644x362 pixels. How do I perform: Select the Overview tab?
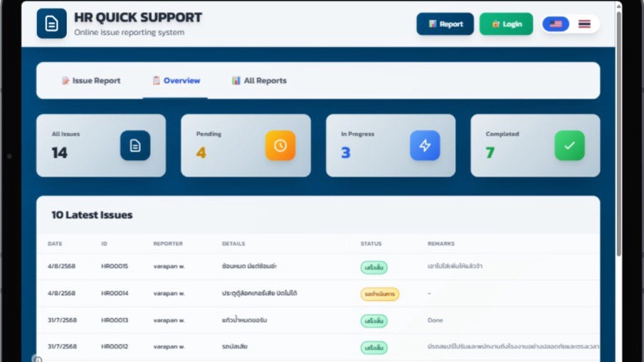176,81
